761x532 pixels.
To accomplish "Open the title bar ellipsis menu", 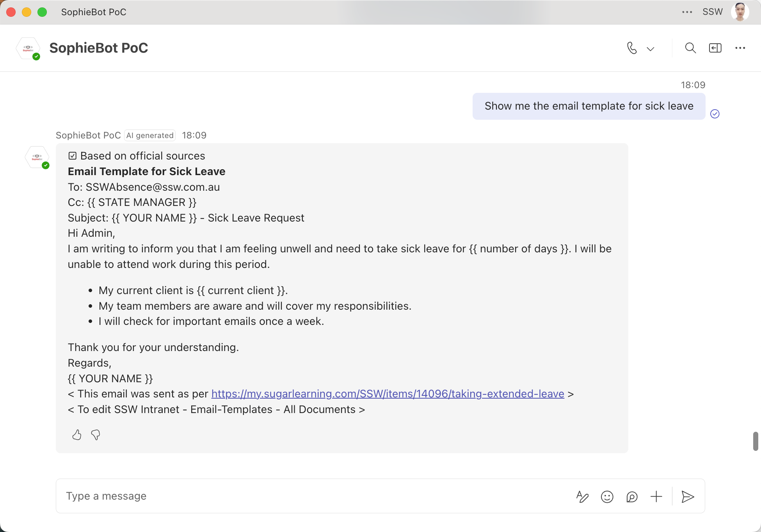I will coord(687,12).
